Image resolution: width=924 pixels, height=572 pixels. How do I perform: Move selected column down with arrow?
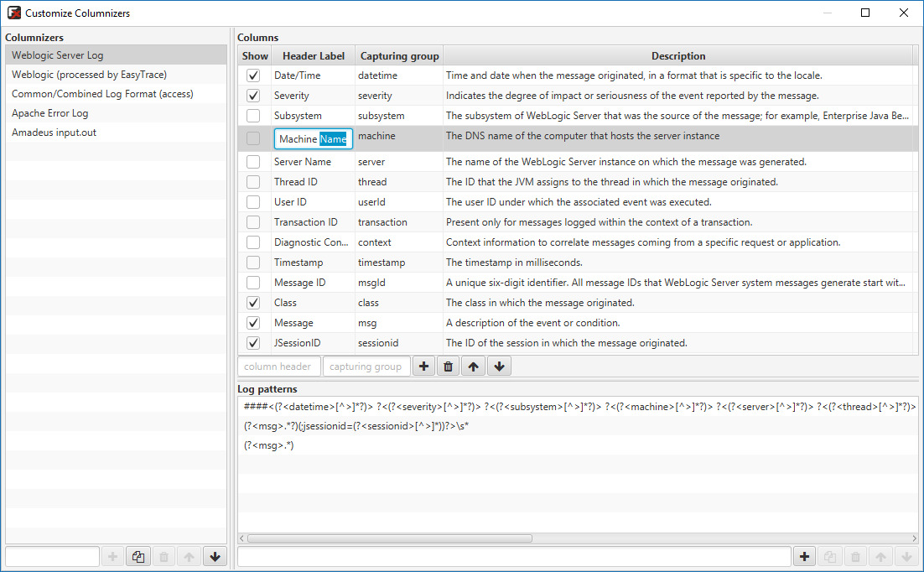pos(499,367)
